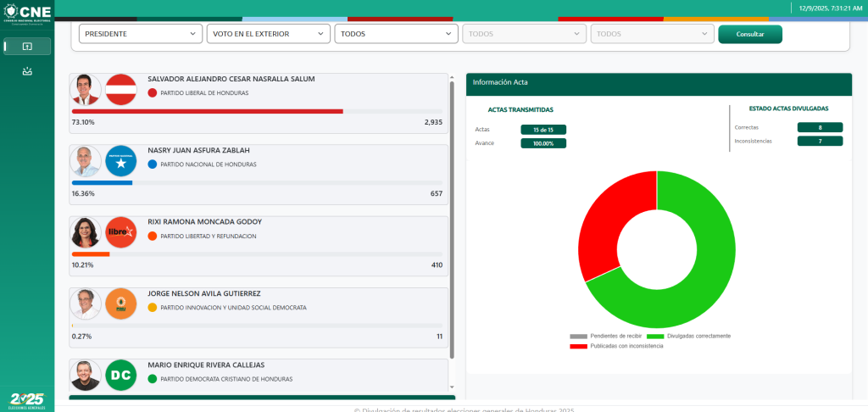Click the green DC party logo
Screen dimensions: 868x412
pos(121,375)
